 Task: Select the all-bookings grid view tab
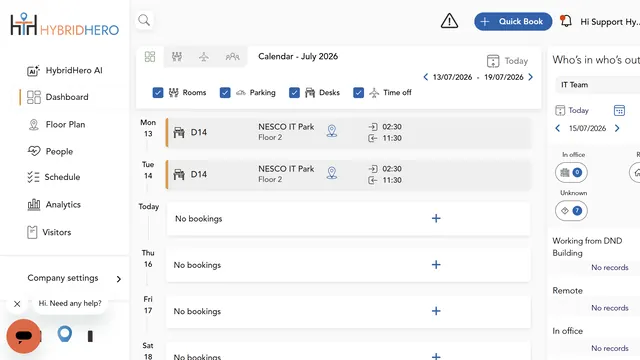tap(150, 56)
